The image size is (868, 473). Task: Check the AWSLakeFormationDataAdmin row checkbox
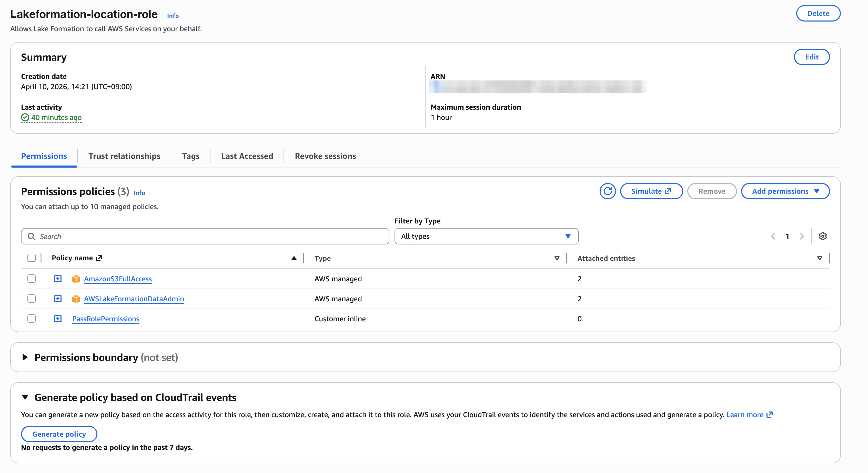(x=31, y=299)
